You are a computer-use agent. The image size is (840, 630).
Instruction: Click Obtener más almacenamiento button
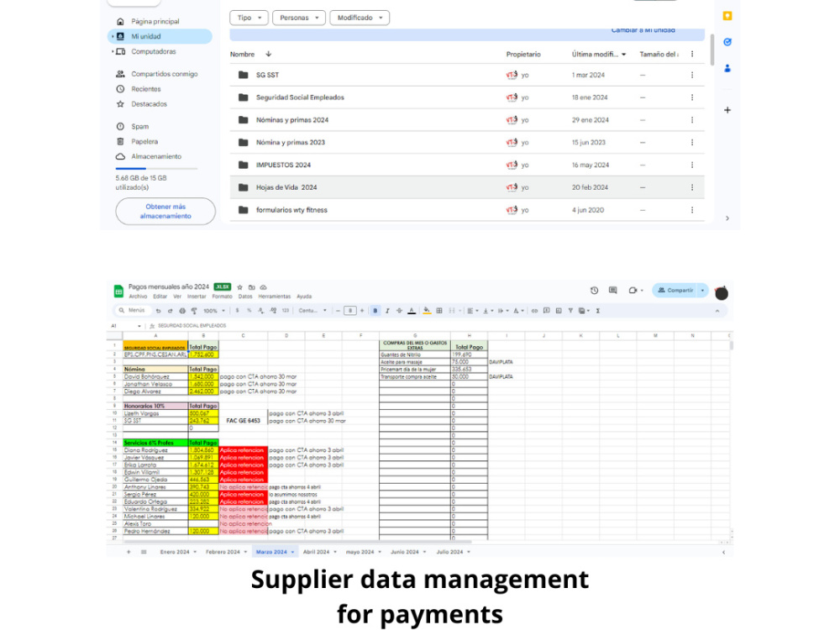[165, 211]
